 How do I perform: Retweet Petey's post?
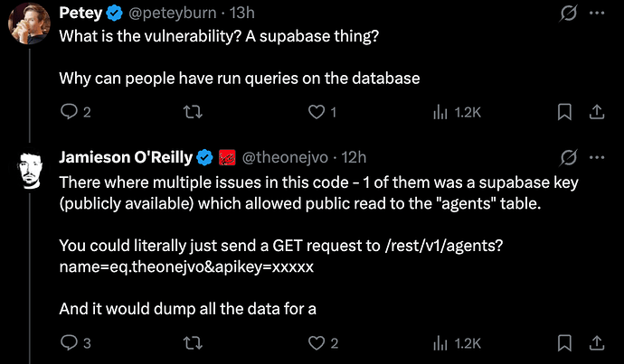click(193, 112)
